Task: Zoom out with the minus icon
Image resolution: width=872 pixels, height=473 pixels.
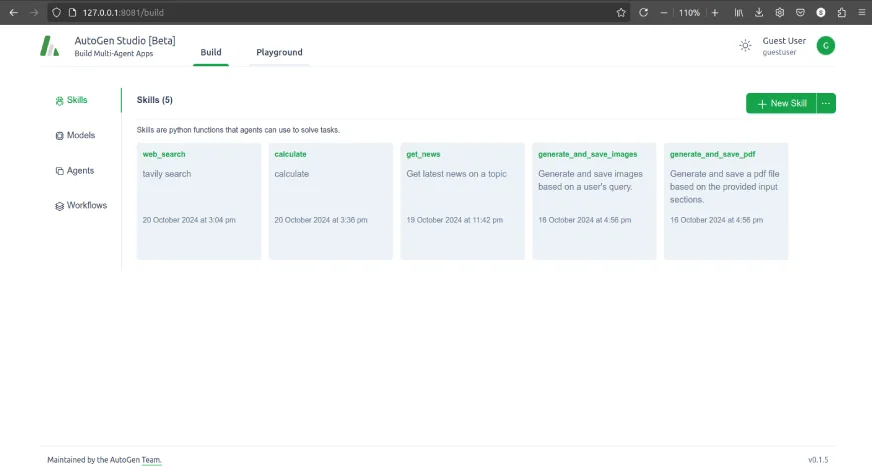Action: (x=664, y=12)
